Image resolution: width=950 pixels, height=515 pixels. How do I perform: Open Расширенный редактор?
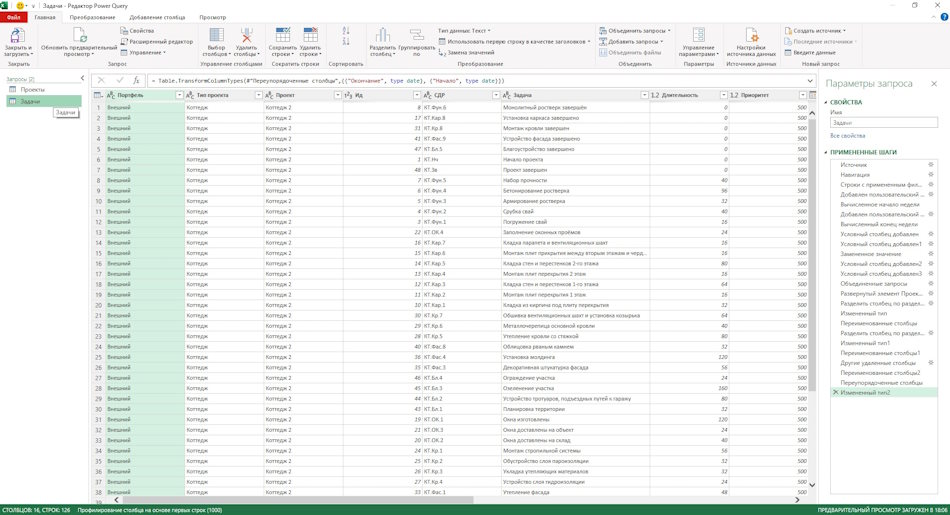[x=157, y=41]
